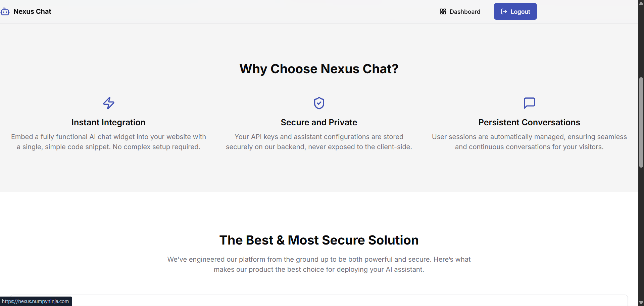The image size is (644, 306).
Task: Click the user sessions description paragraph
Action: pyautogui.click(x=529, y=142)
